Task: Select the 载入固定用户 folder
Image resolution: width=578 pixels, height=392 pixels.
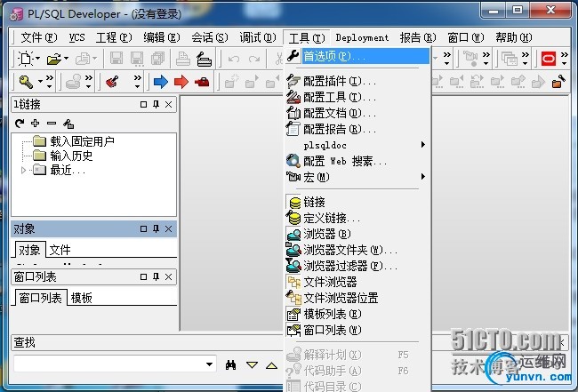Action: (x=73, y=141)
